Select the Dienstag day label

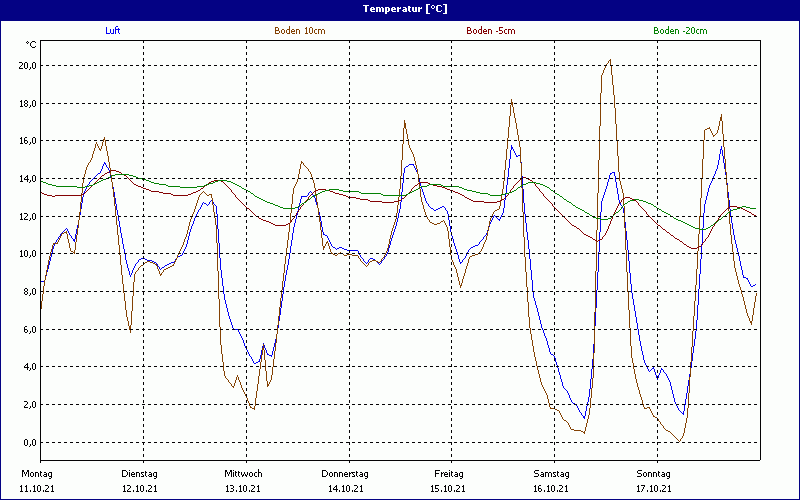pyautogui.click(x=140, y=473)
